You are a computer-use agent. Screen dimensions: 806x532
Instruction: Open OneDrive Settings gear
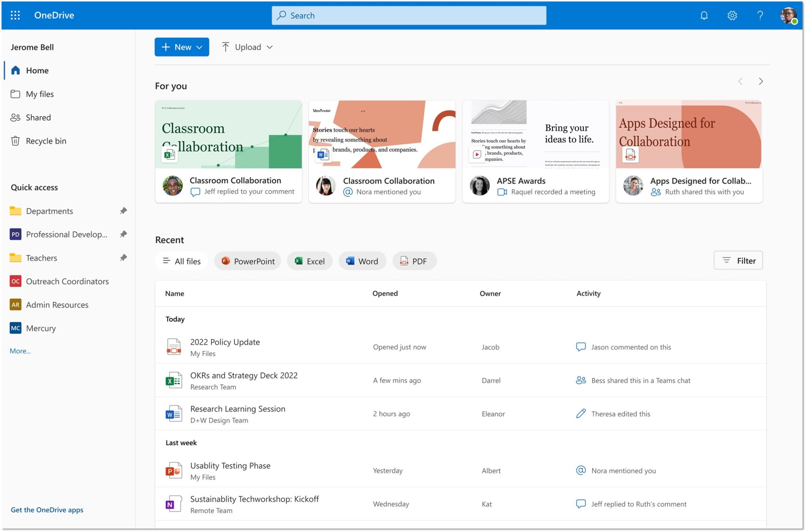(732, 15)
